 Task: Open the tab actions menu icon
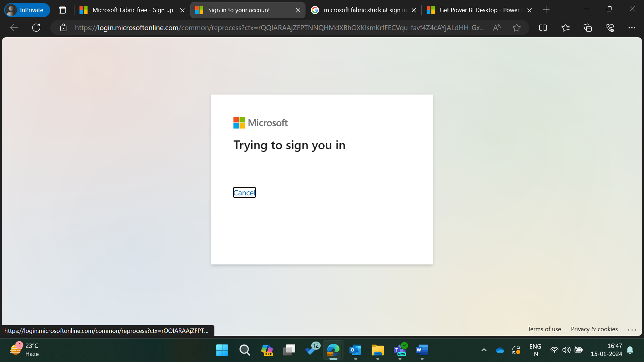coord(62,10)
